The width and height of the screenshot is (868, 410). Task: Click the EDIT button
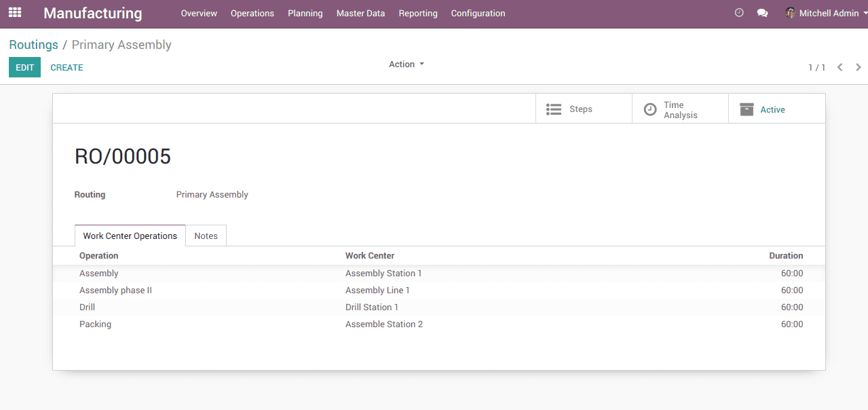pyautogui.click(x=24, y=67)
